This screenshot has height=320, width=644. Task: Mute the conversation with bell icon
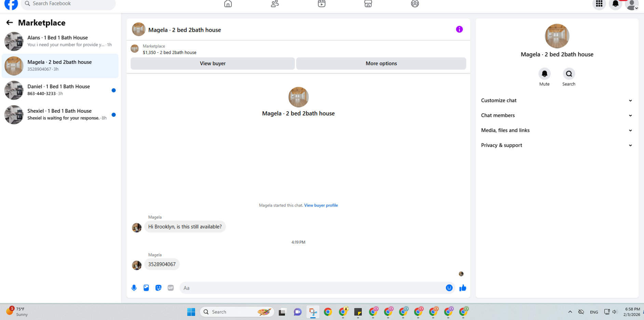pyautogui.click(x=545, y=74)
